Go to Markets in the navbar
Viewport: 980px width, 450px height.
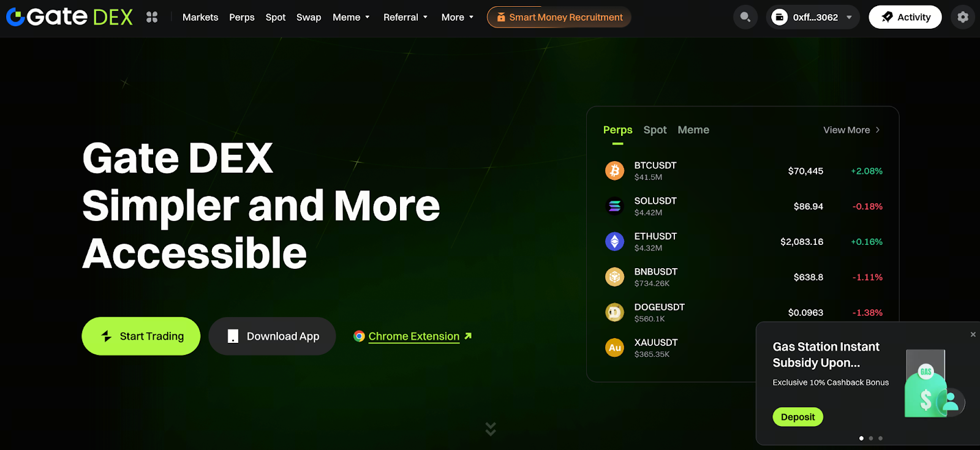[200, 17]
